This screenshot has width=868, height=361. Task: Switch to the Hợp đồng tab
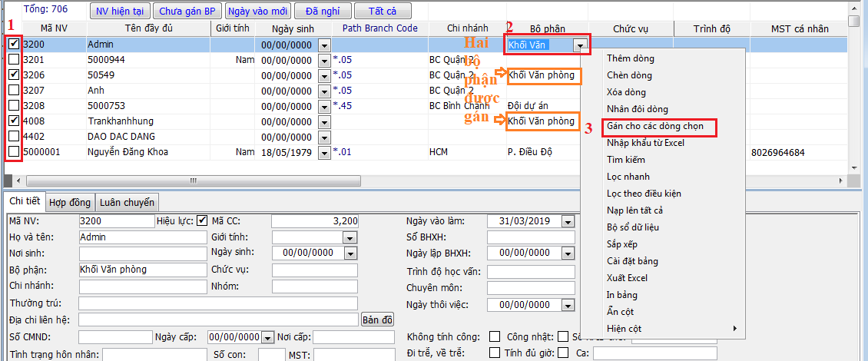coord(70,202)
